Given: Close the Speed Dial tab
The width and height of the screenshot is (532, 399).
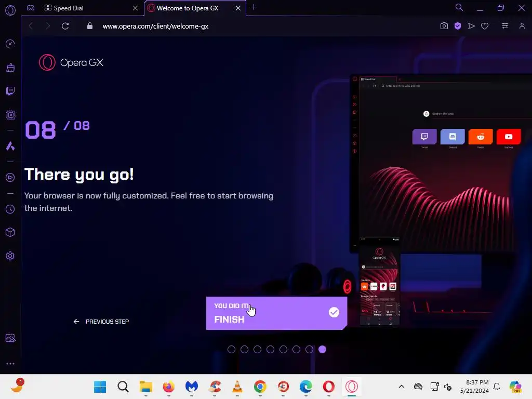Looking at the screenshot, I should [136, 8].
